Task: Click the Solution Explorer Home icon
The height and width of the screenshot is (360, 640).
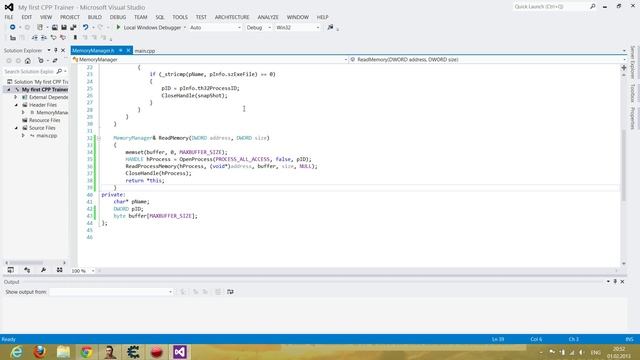Action: [x=28, y=61]
